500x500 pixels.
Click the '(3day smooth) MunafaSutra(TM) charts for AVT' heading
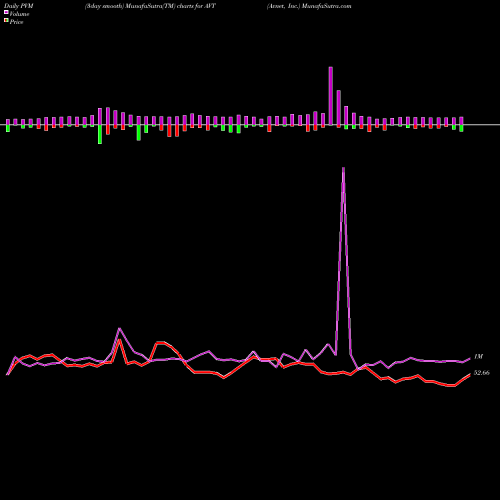pos(150,6)
